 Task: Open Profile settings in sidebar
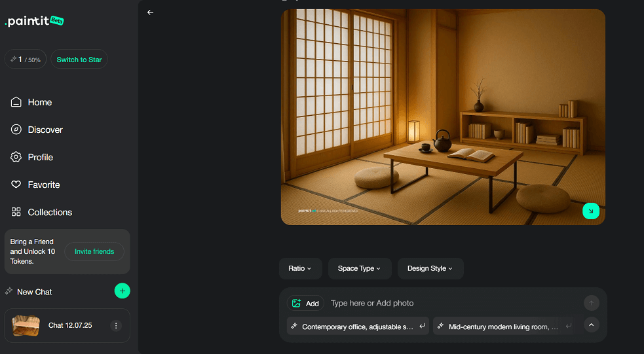click(40, 157)
